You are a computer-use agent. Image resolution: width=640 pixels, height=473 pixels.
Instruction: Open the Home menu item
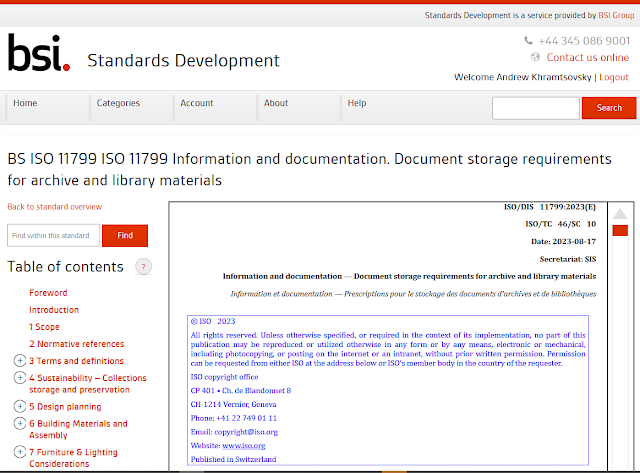25,103
